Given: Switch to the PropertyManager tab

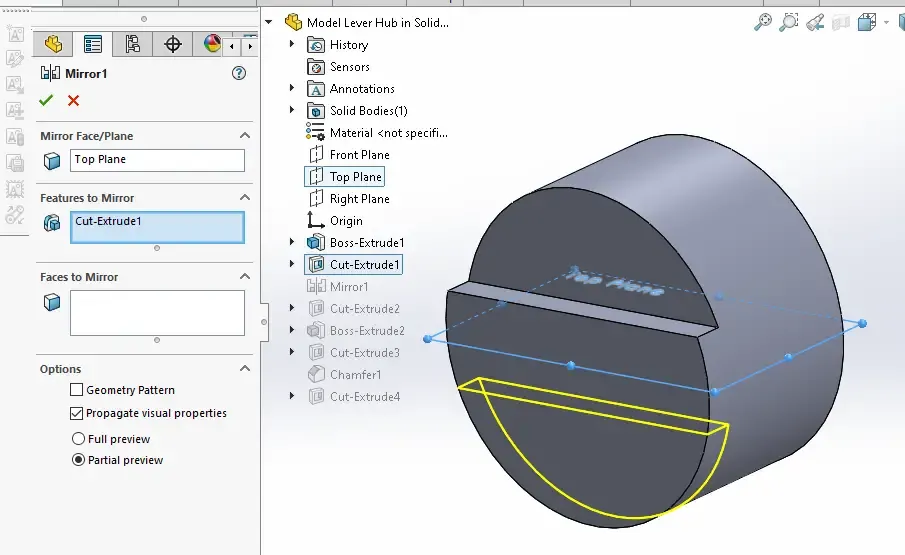Looking at the screenshot, I should click(x=92, y=44).
